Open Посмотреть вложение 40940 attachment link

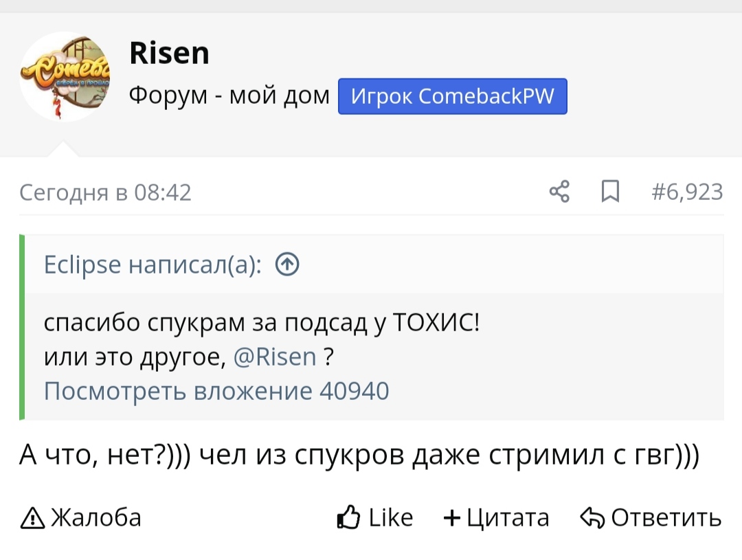pyautogui.click(x=216, y=391)
